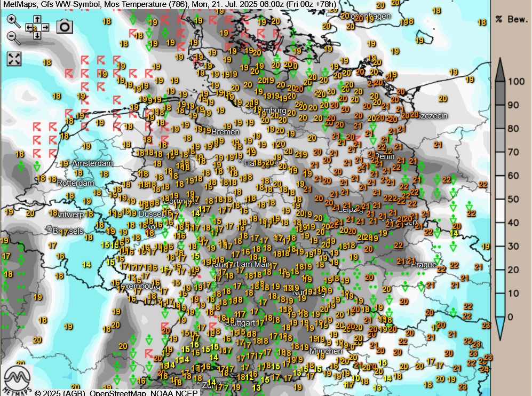Click the MetMaps logo
This screenshot has height=396, width=532.
(x=16, y=378)
